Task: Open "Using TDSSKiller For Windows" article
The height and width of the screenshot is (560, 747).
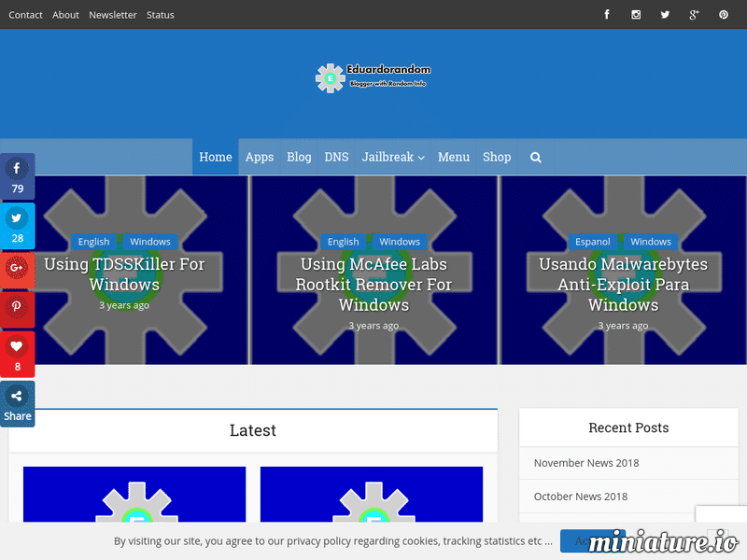Action: pyautogui.click(x=124, y=273)
